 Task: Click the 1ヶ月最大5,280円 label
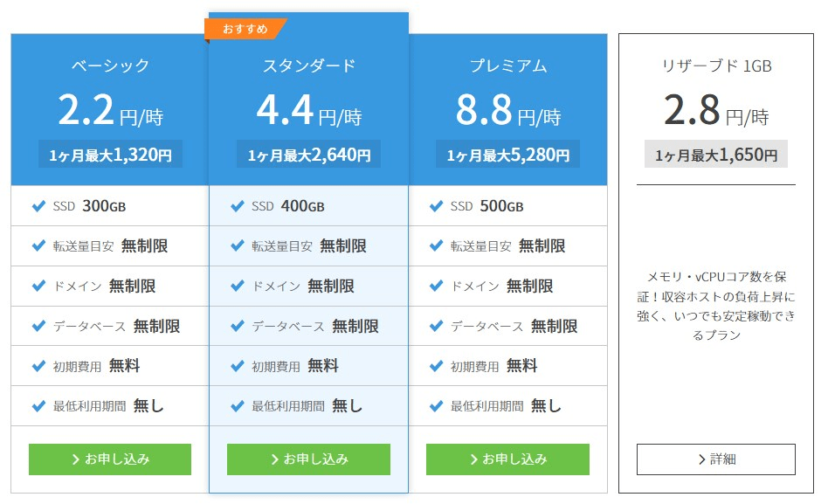pyautogui.click(x=508, y=155)
